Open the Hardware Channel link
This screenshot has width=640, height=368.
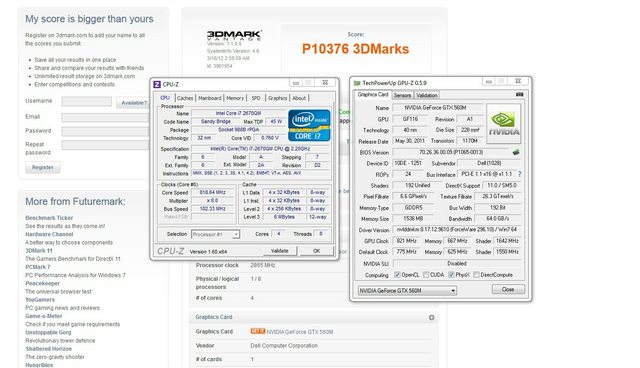point(49,234)
